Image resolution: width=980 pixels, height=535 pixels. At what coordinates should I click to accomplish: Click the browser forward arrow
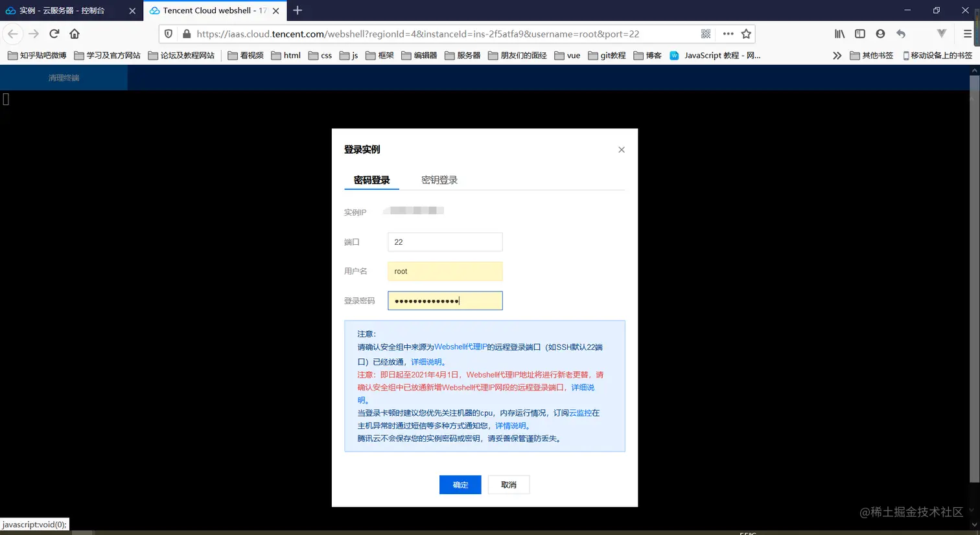(x=34, y=34)
